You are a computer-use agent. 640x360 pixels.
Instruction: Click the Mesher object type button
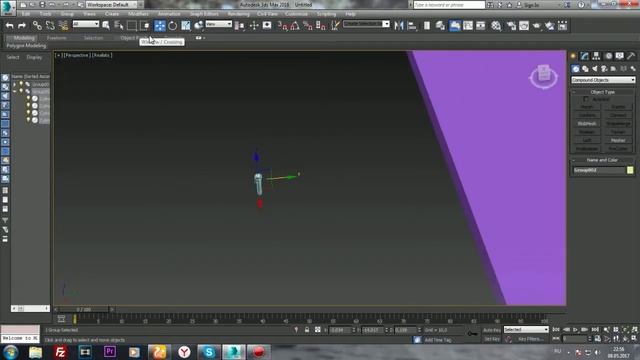[618, 140]
